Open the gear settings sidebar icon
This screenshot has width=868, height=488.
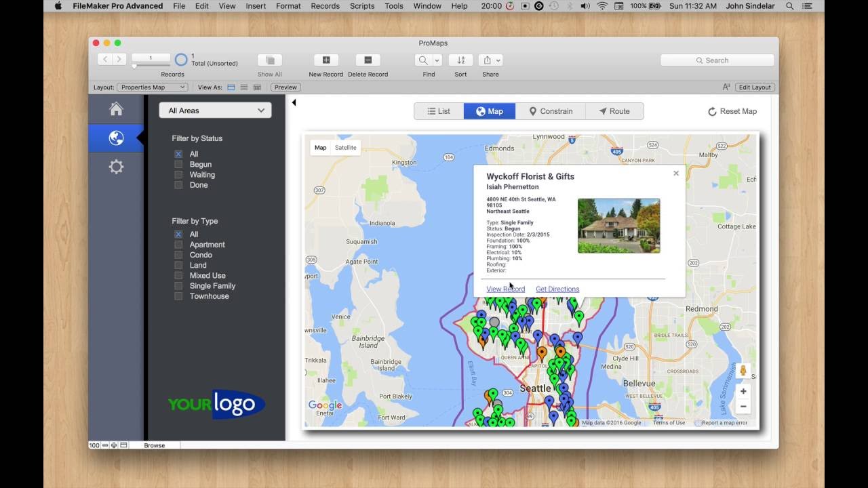pos(116,167)
